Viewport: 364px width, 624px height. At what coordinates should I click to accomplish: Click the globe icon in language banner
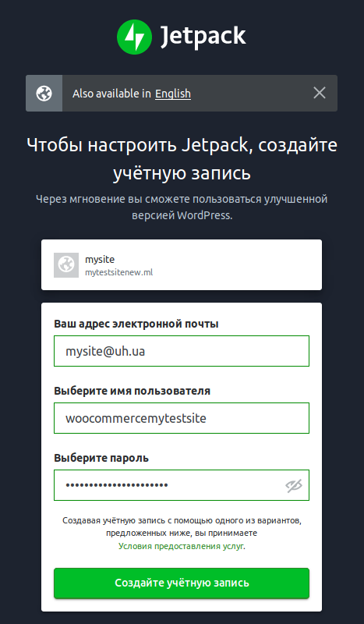click(x=44, y=94)
